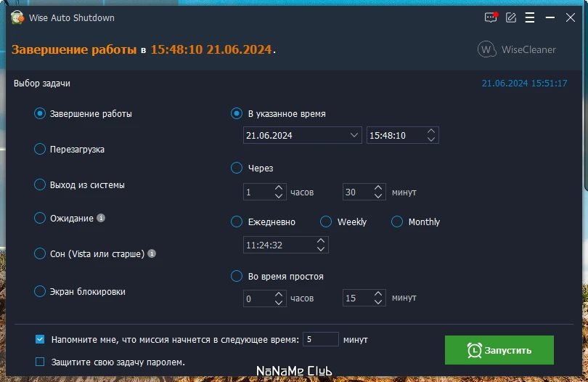Increase the 15:48:10 time value
Viewport: 588px width, 382px height.
coord(431,131)
